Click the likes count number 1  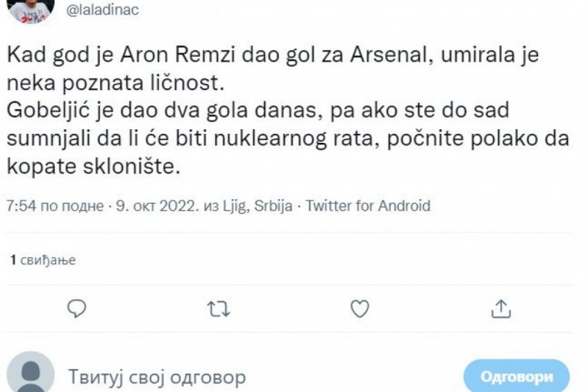tap(13, 261)
